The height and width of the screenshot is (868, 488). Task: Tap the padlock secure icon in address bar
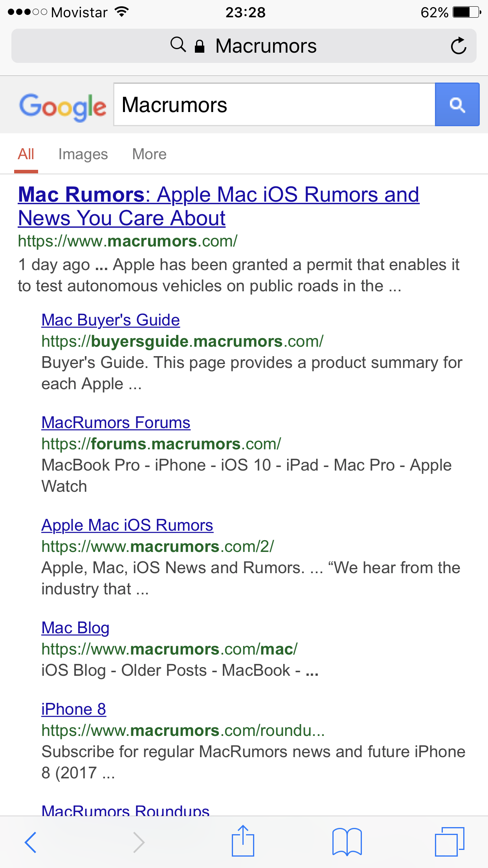coord(200,46)
